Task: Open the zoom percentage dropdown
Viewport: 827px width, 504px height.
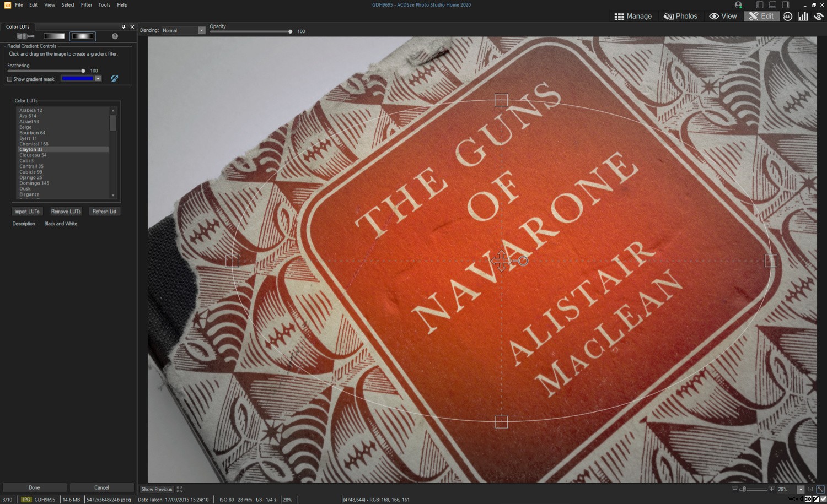Action: [x=801, y=489]
